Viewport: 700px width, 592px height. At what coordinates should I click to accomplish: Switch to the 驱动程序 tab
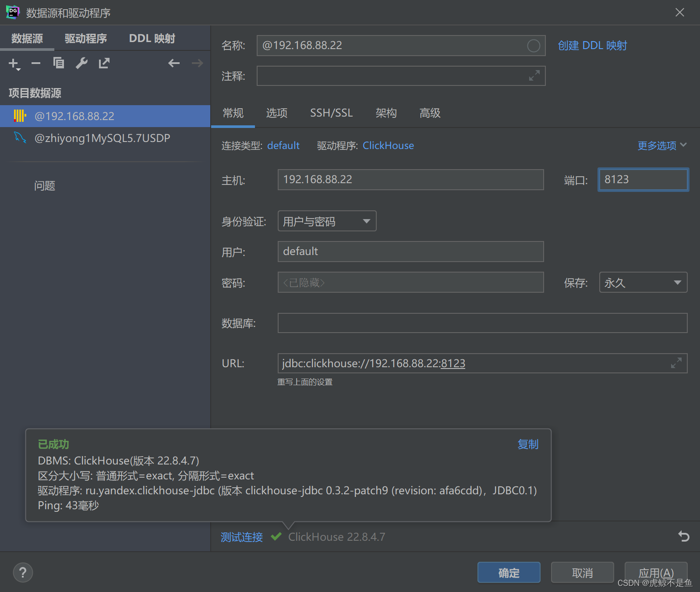[x=86, y=39]
